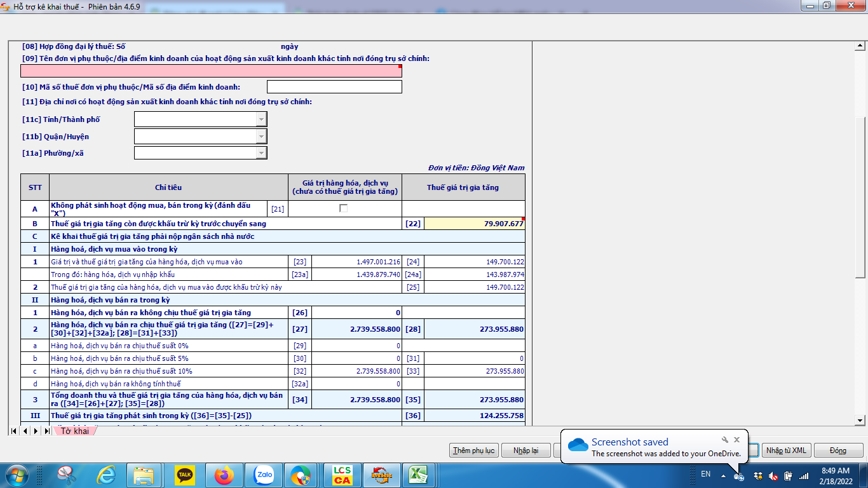Launch Firefox from the taskbar
Image resolution: width=868 pixels, height=488 pixels.
point(224,475)
